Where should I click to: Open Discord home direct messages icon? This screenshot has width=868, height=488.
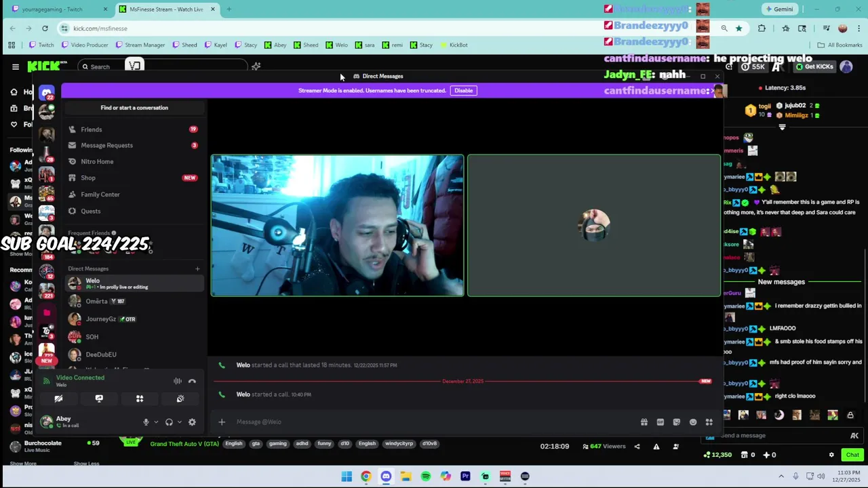tap(46, 93)
